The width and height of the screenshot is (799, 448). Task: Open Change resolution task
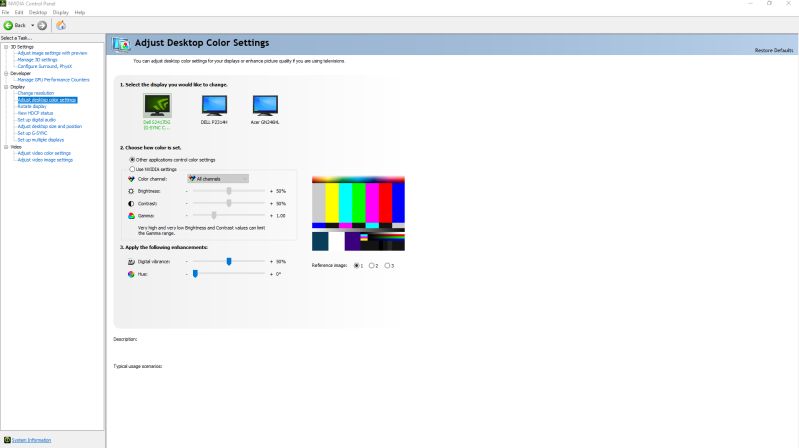36,93
